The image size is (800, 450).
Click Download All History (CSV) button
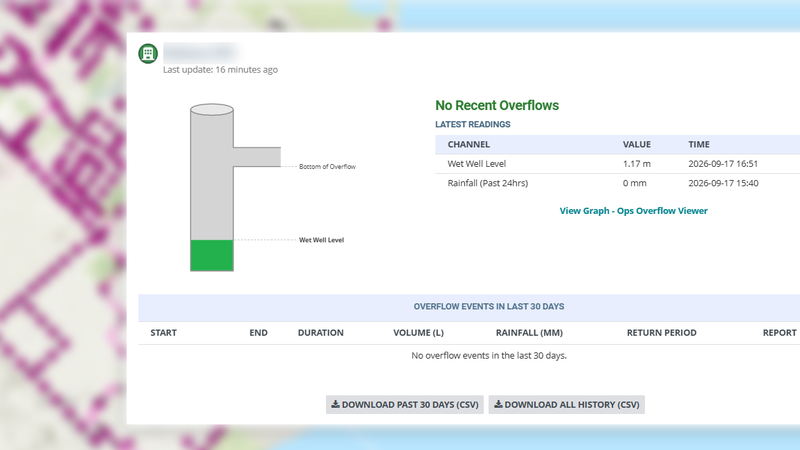(x=566, y=405)
